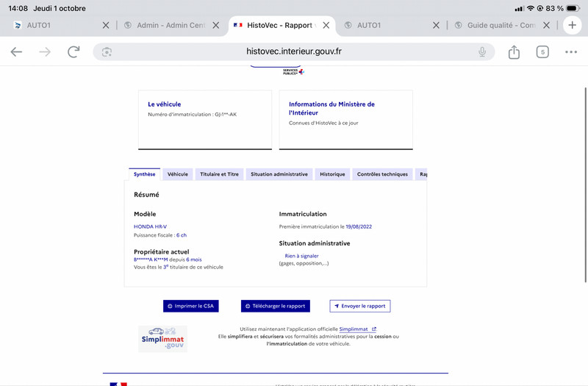Click the owner name B******A K***M

coord(151,260)
